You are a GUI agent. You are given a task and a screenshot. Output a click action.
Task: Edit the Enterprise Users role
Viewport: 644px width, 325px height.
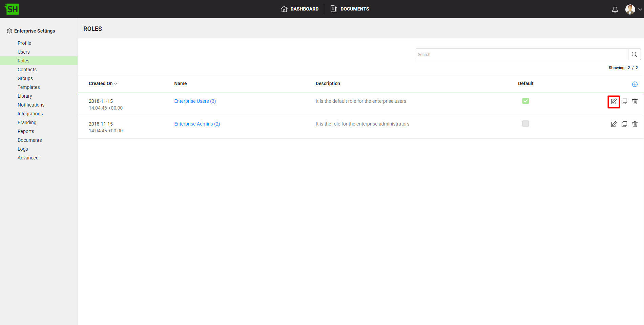pyautogui.click(x=614, y=101)
